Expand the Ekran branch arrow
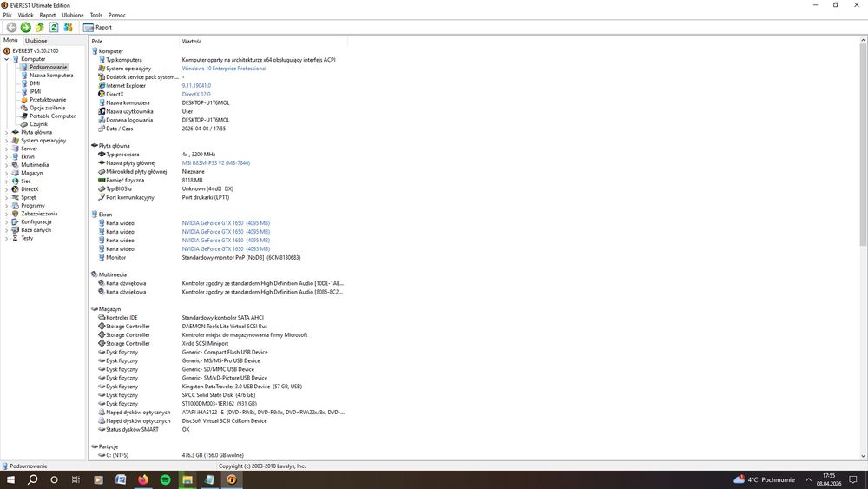868x489 pixels. click(7, 156)
